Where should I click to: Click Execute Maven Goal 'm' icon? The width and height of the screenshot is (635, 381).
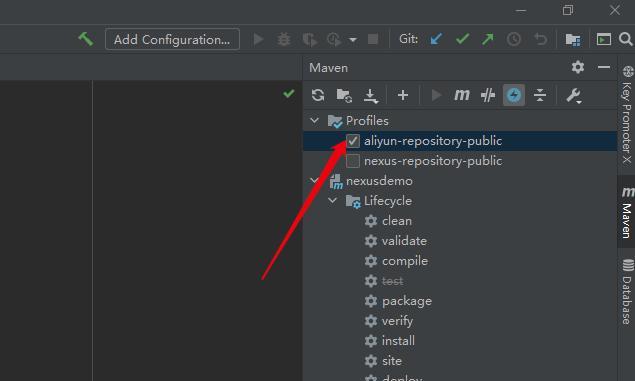click(x=462, y=95)
